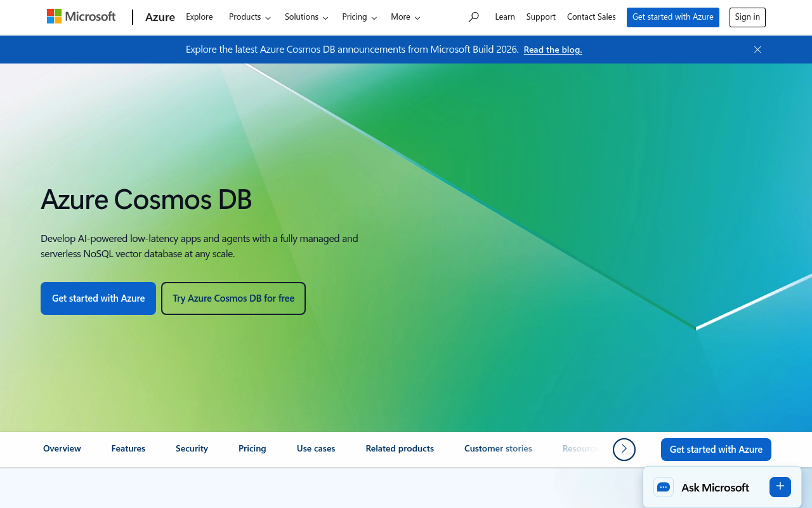Dismiss the announcement banner with X
This screenshot has width=812, height=508.
pyautogui.click(x=757, y=50)
